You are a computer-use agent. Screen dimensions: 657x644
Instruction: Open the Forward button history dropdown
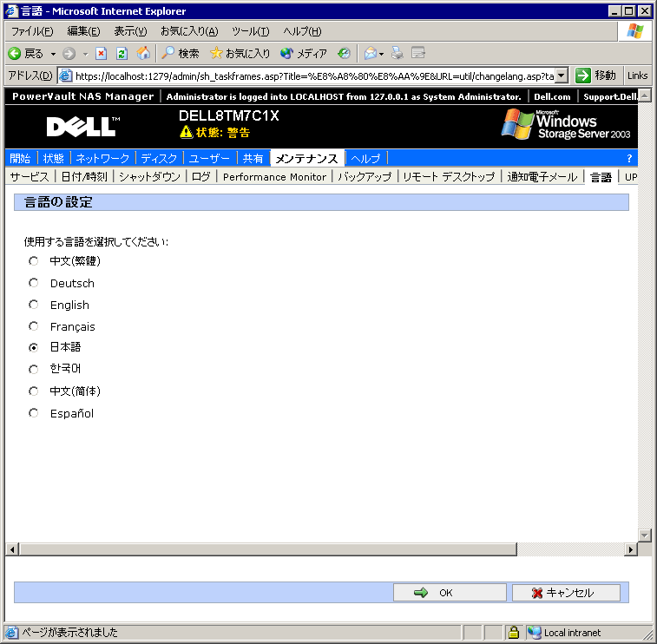pos(85,54)
